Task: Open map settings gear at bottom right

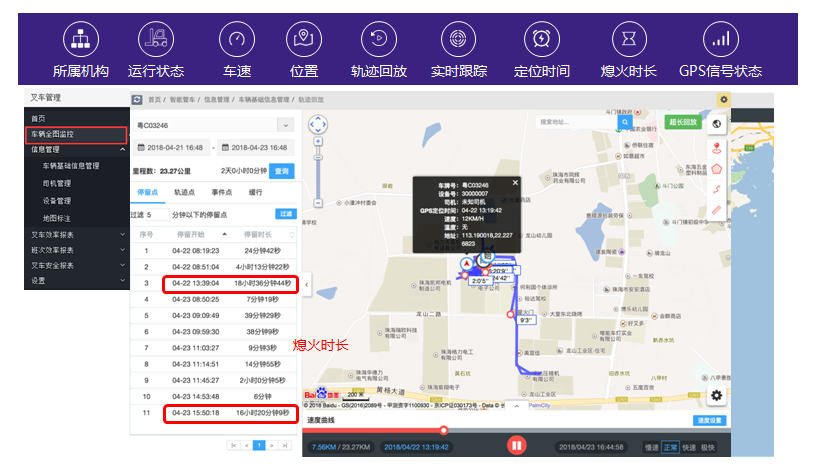Action: (x=716, y=395)
